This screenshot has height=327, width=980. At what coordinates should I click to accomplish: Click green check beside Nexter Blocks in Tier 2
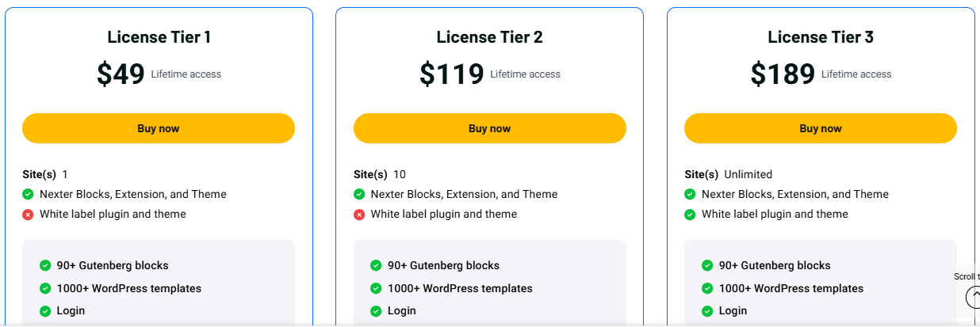coord(359,195)
